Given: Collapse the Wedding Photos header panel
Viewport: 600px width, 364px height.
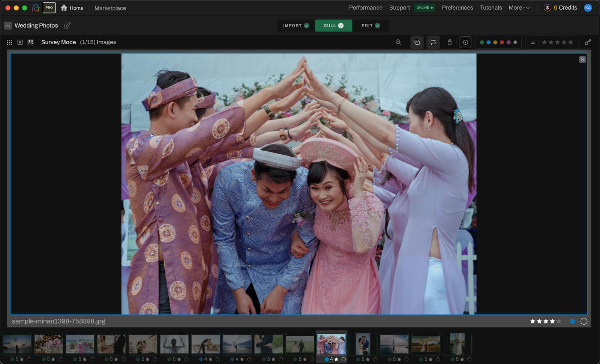Looking at the screenshot, I should coord(8,25).
